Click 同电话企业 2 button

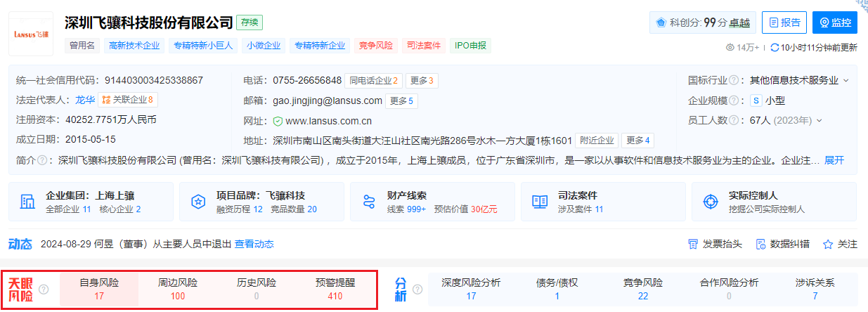coord(374,81)
